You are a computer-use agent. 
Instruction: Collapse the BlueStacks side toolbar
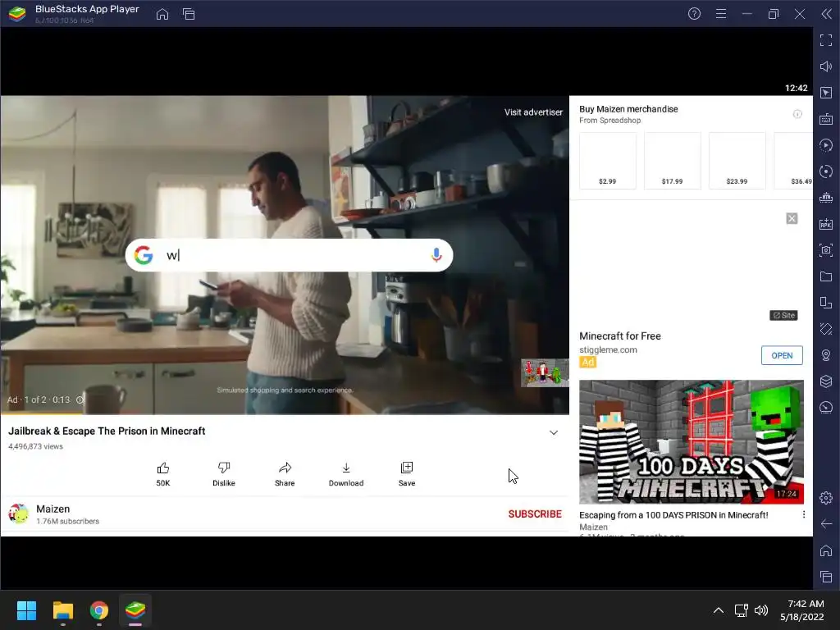tap(827, 14)
